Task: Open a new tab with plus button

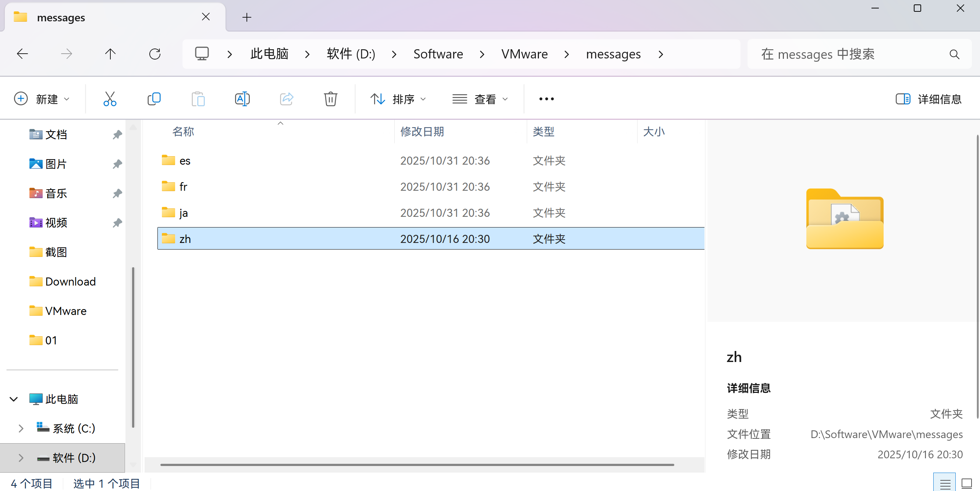Action: pos(247,17)
